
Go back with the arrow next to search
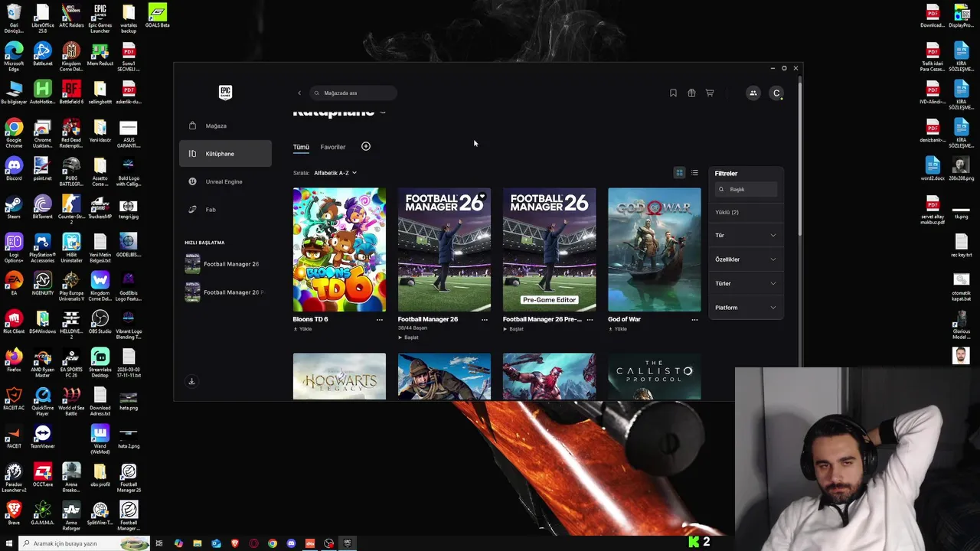(299, 93)
